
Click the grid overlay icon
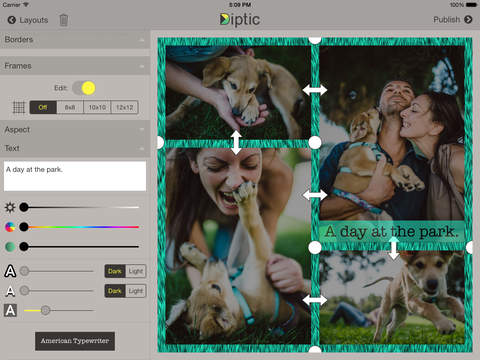pyautogui.click(x=19, y=107)
